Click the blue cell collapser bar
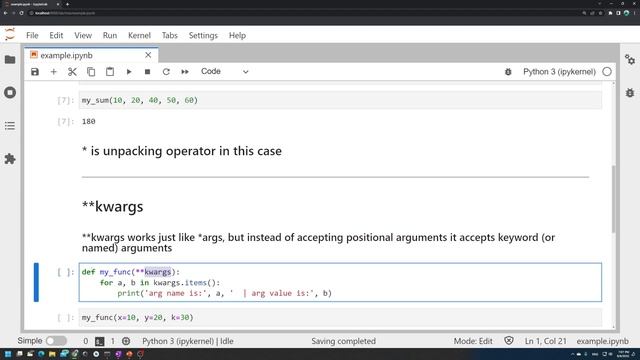This screenshot has width=640, height=360. (36, 282)
